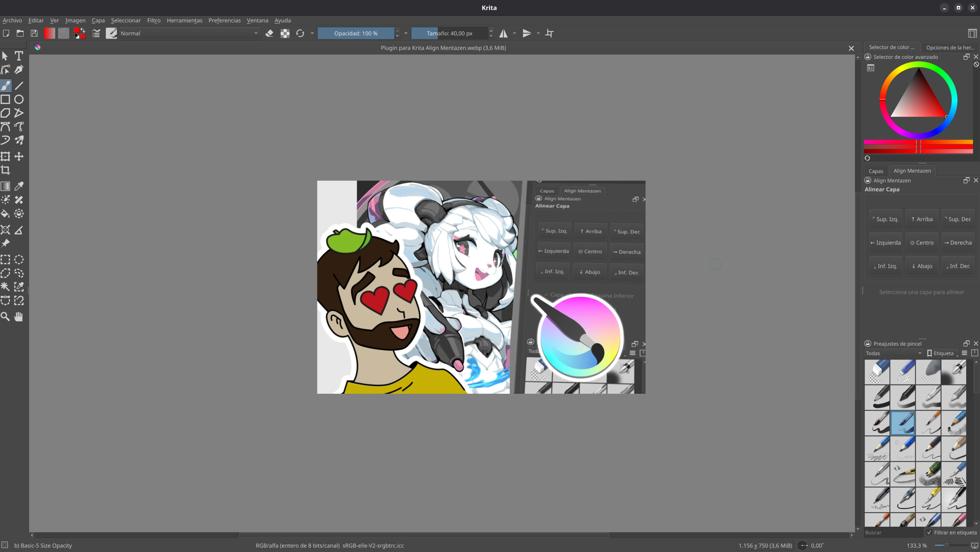Click the Opacidad 100% slider
This screenshot has height=552, width=980.
356,33
